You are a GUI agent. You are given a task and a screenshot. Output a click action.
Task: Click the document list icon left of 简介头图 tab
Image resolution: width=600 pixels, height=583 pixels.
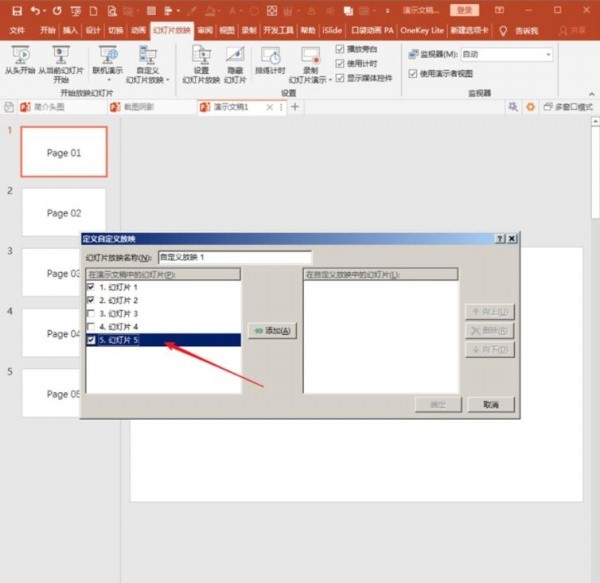[9, 107]
